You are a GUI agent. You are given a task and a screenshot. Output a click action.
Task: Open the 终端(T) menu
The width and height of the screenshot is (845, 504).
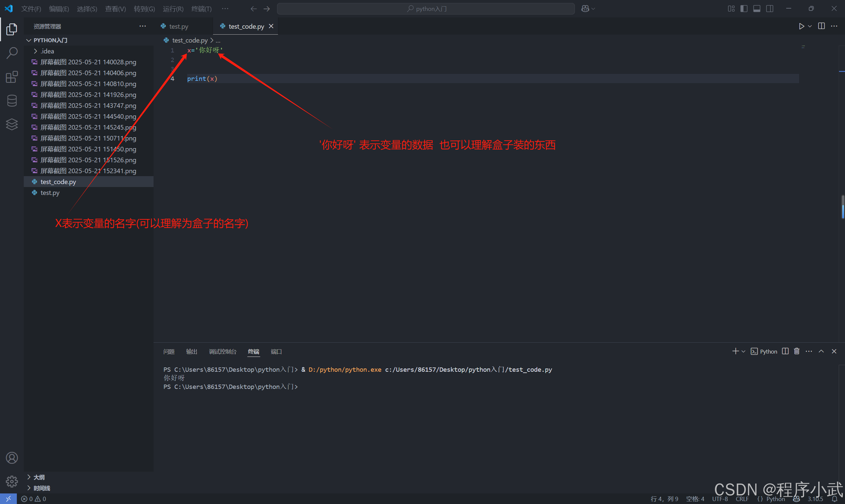[x=201, y=9]
